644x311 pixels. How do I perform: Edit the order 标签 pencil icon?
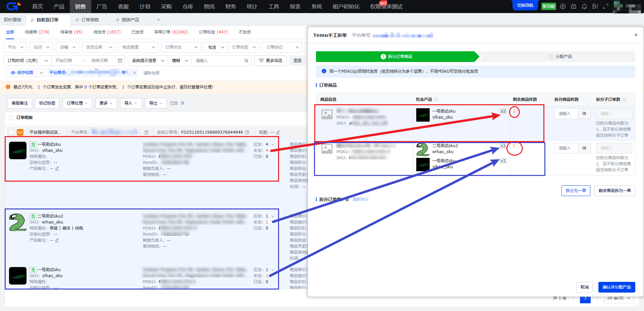coord(278,132)
